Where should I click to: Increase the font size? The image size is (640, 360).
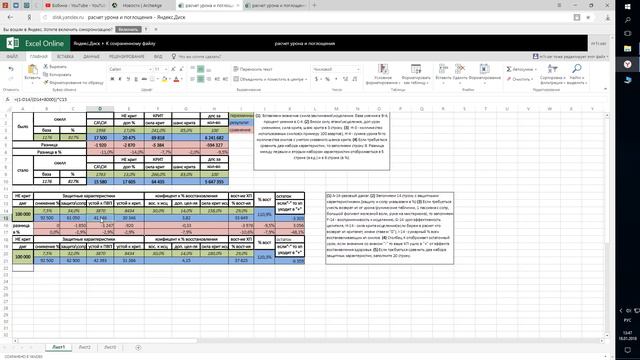click(173, 69)
